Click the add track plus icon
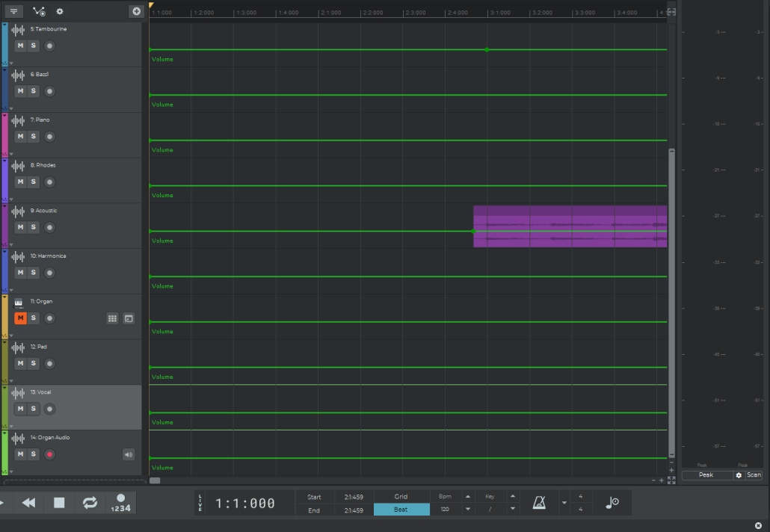Screen dimensions: 770x532 tap(135, 11)
